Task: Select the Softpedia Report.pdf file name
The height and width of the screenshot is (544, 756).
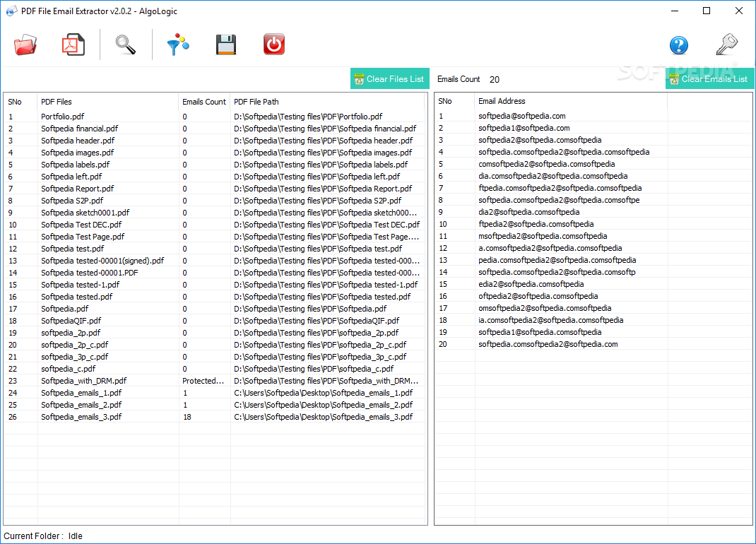Action: pos(78,189)
